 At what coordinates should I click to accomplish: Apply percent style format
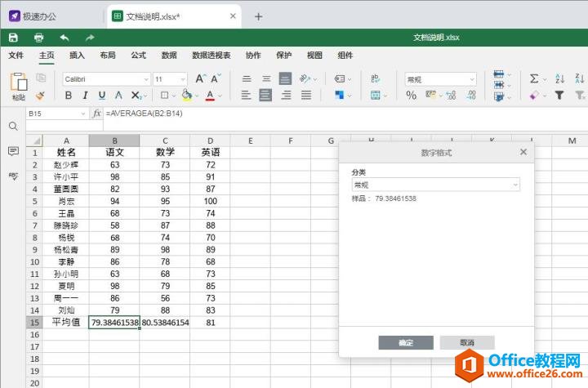[412, 96]
